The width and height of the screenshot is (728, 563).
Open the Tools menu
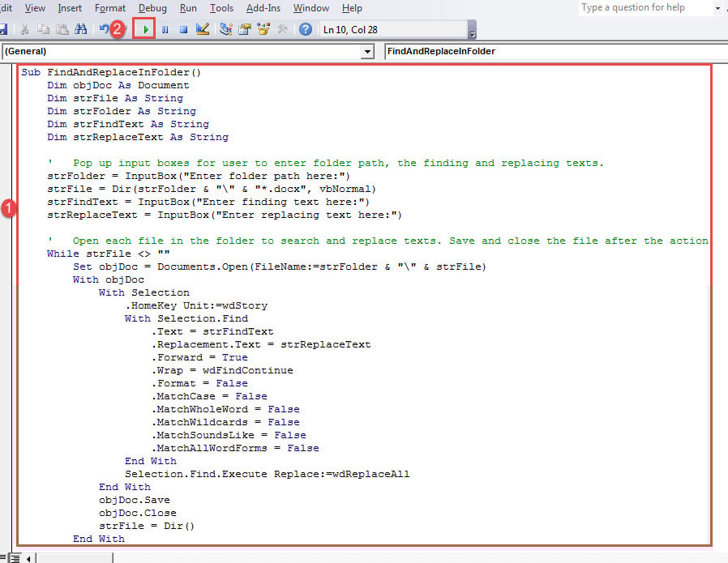pos(221,8)
